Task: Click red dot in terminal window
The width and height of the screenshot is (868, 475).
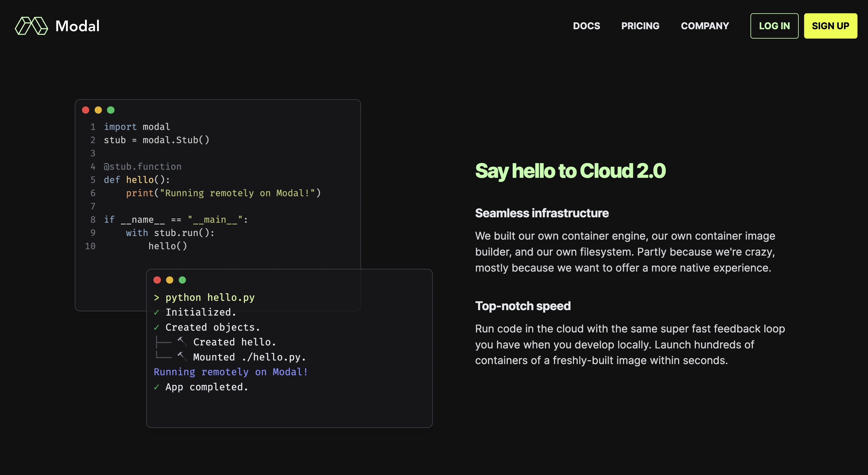Action: (157, 280)
